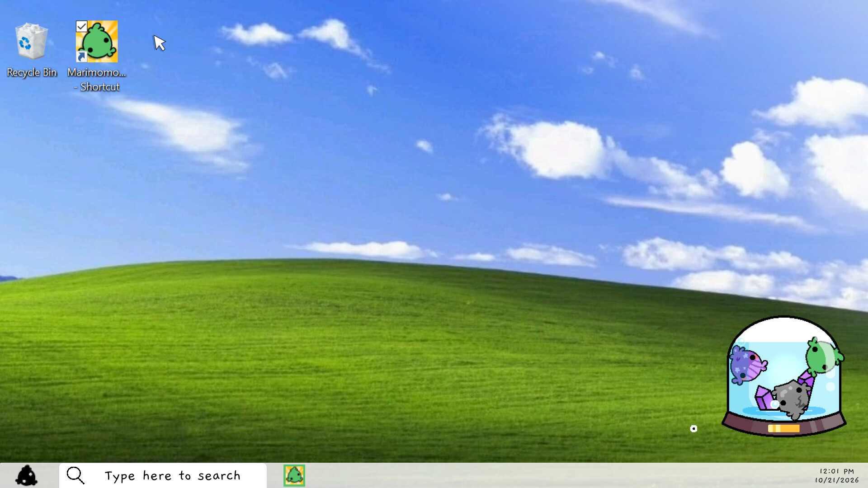This screenshot has height=488, width=868.
Task: Poke the green marimo in the dome
Action: pyautogui.click(x=824, y=357)
